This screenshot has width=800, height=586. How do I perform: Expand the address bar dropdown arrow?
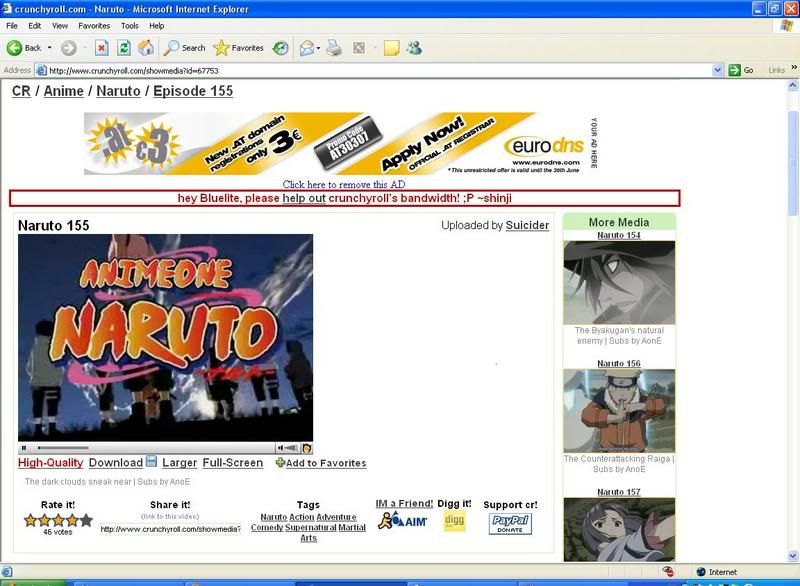pyautogui.click(x=718, y=70)
